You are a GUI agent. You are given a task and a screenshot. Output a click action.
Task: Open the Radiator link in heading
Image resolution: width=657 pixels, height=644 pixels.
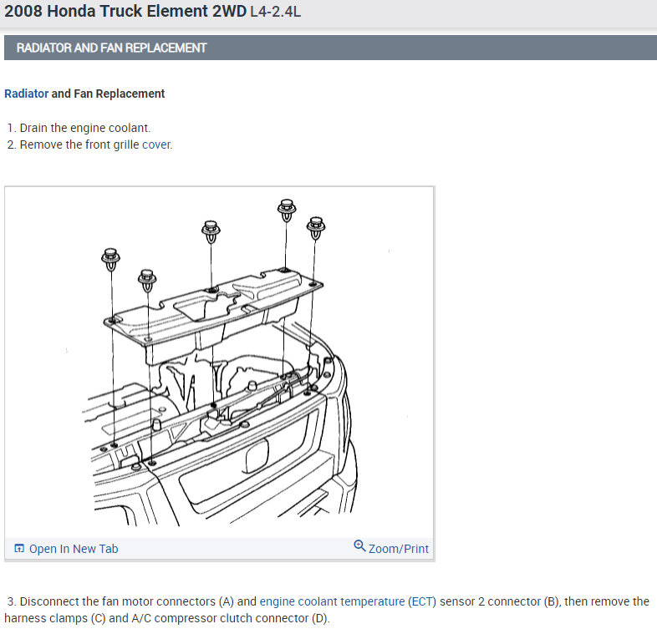tap(27, 94)
